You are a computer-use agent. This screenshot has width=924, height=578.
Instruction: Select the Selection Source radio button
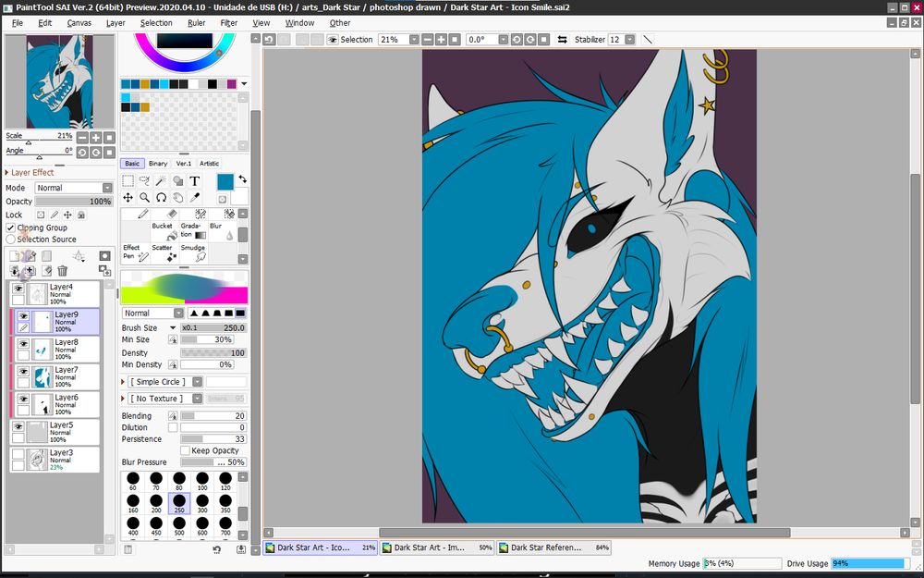[x=11, y=240]
